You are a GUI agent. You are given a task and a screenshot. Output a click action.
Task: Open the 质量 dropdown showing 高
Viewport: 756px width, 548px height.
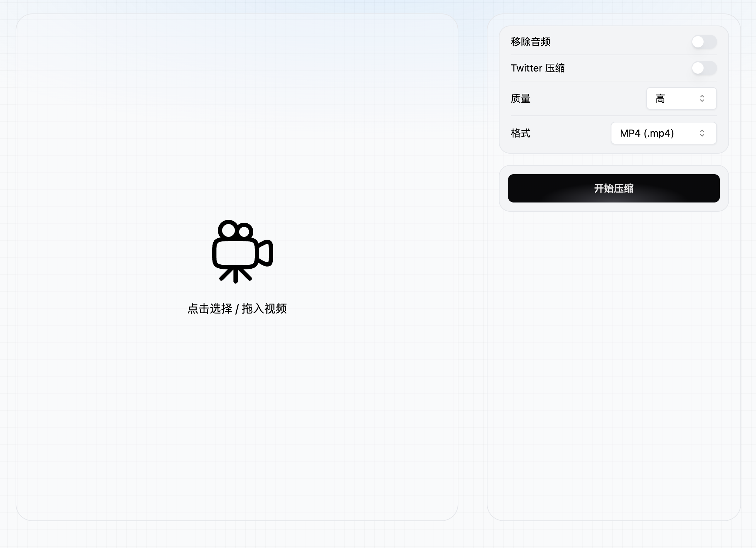pos(681,98)
